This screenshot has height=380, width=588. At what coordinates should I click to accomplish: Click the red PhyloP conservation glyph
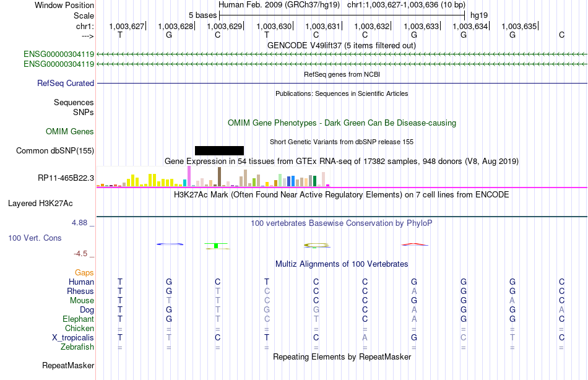pyautogui.click(x=415, y=244)
